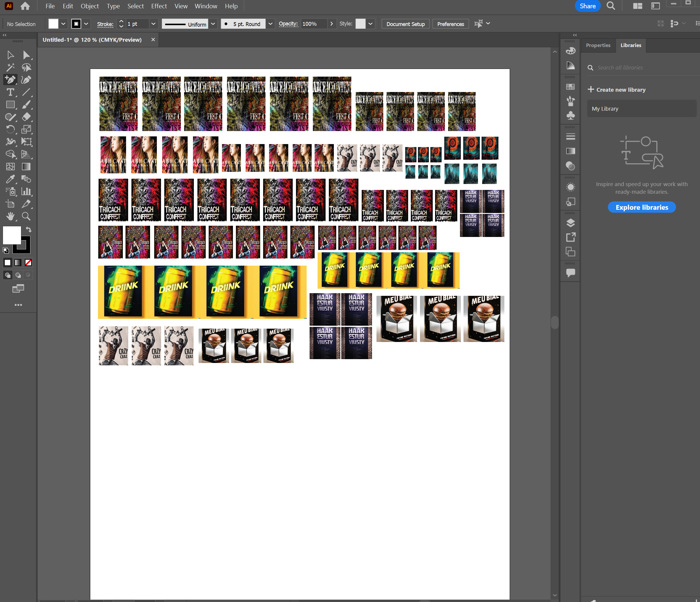Select the Eyedropper tool

click(10, 179)
